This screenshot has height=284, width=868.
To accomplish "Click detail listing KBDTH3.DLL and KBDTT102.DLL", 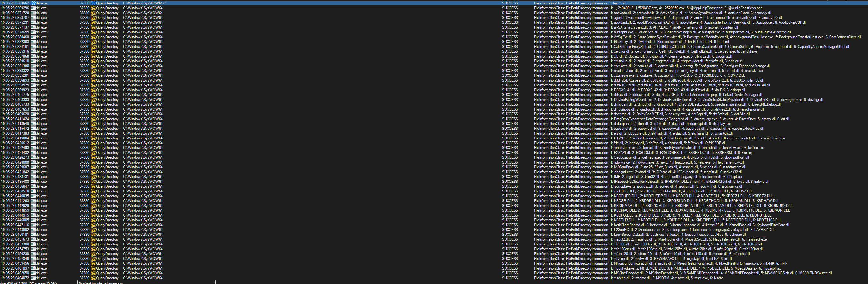I will [x=658, y=220].
